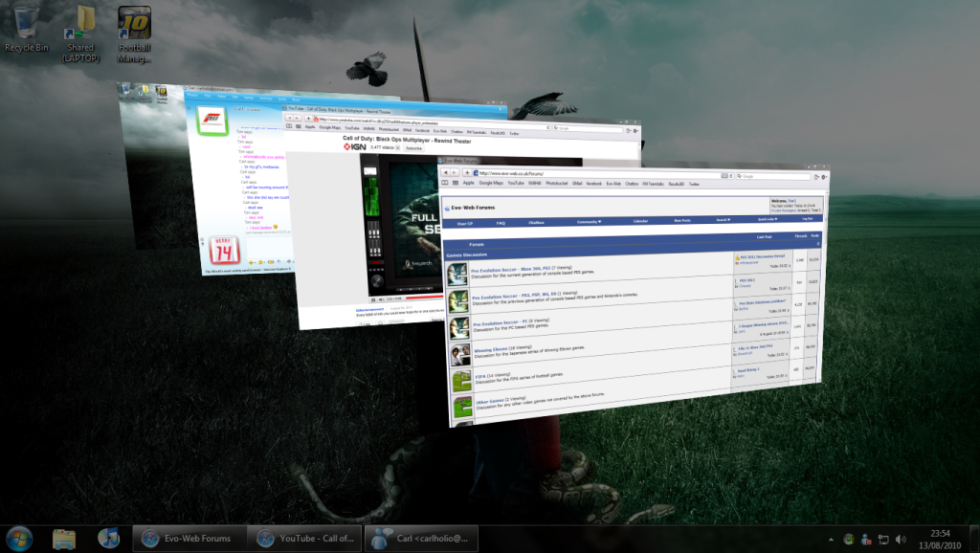
Task: Open bookmarks book icon in Evo-Web window
Action: point(445,183)
